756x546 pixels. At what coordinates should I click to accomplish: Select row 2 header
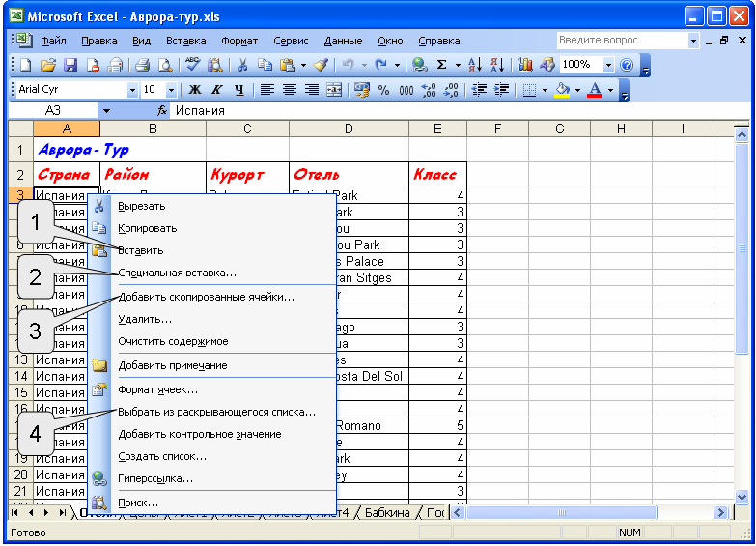pos(20,174)
